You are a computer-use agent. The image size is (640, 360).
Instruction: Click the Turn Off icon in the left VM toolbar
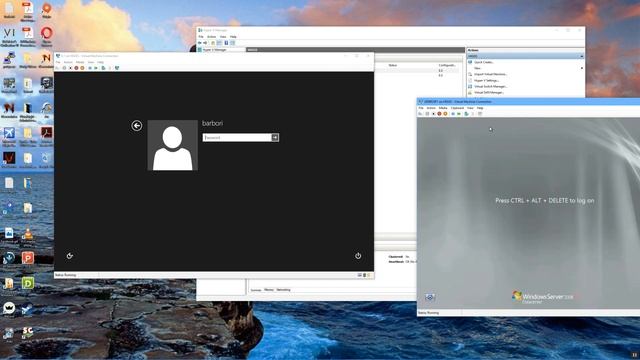pyautogui.click(x=70, y=68)
